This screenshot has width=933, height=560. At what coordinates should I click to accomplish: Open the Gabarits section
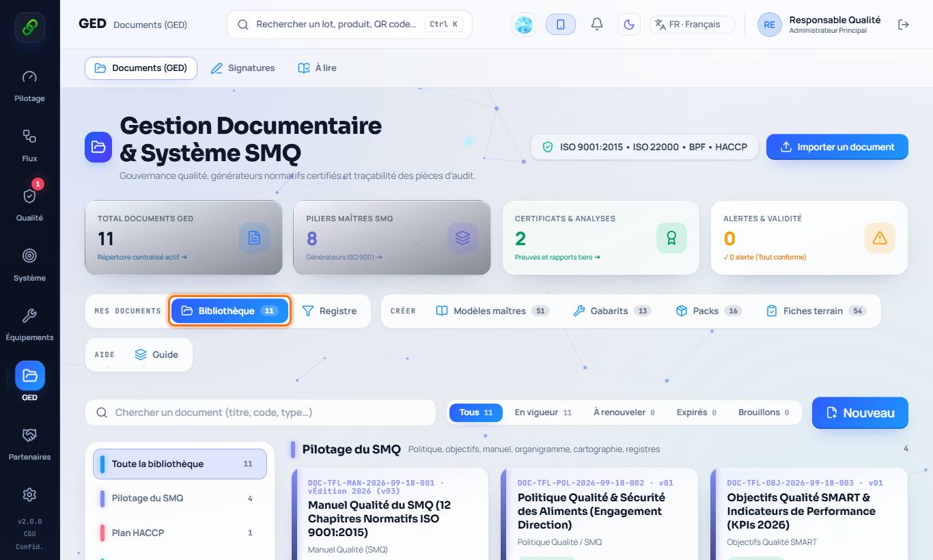612,311
